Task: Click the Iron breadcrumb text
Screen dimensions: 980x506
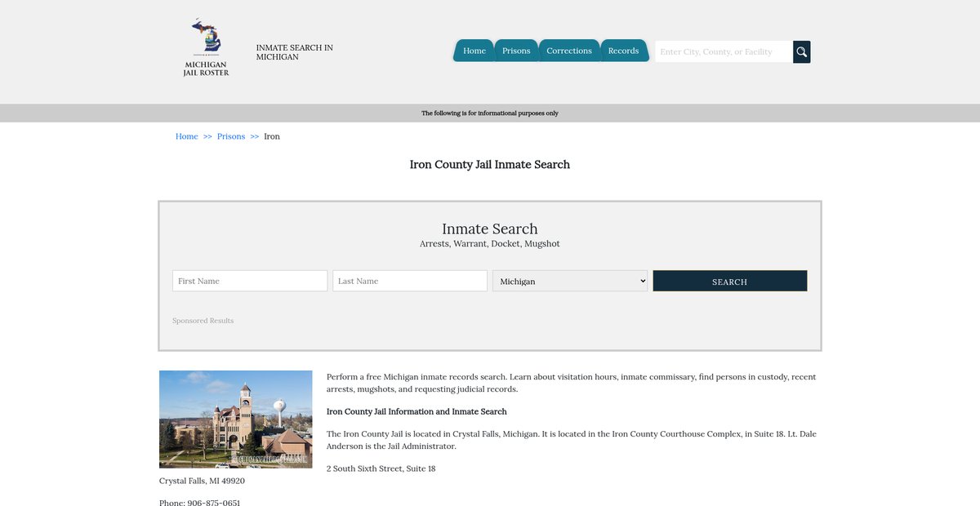Action: click(x=272, y=136)
